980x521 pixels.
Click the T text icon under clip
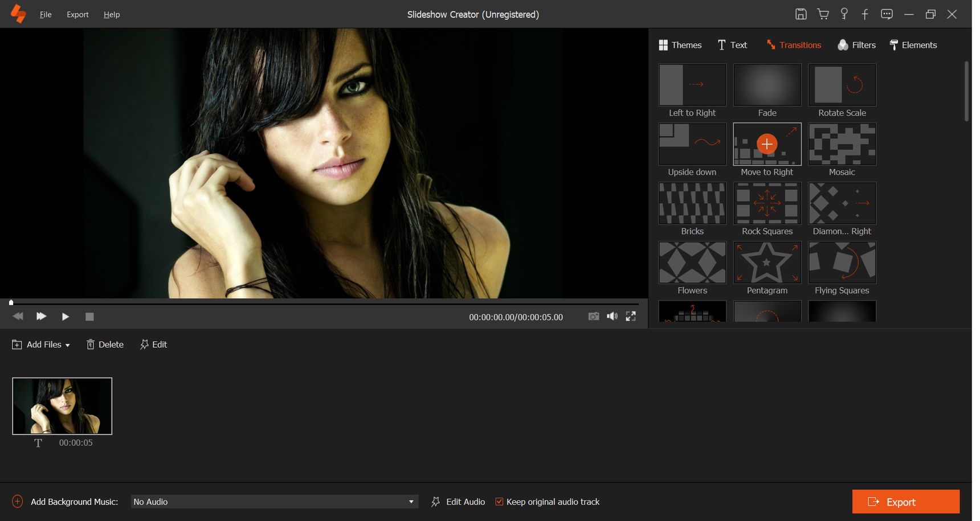pyautogui.click(x=38, y=443)
